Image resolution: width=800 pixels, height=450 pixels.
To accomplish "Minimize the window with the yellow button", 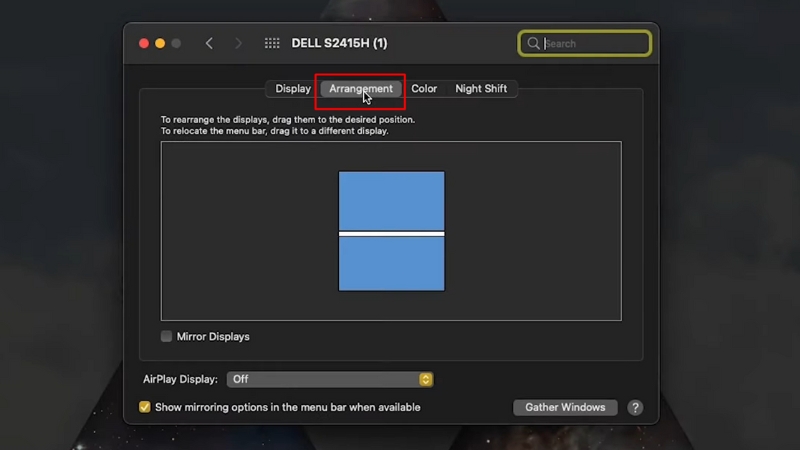I will pyautogui.click(x=160, y=43).
